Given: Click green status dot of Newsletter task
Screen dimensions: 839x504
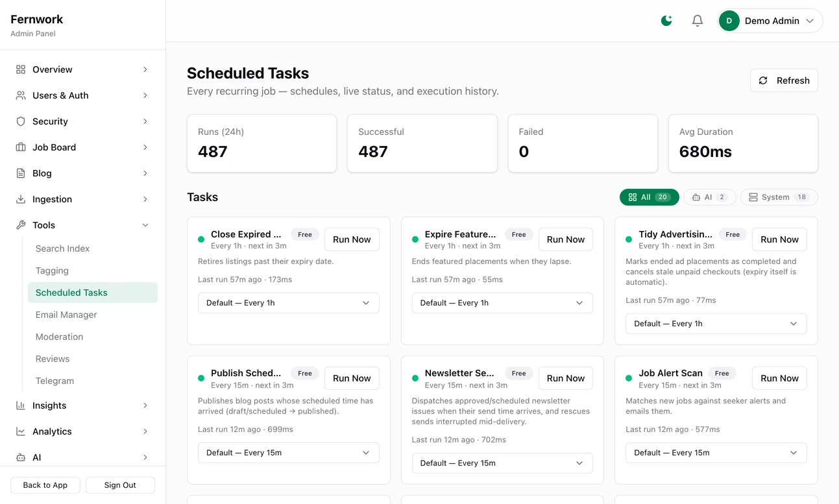Looking at the screenshot, I should point(415,378).
